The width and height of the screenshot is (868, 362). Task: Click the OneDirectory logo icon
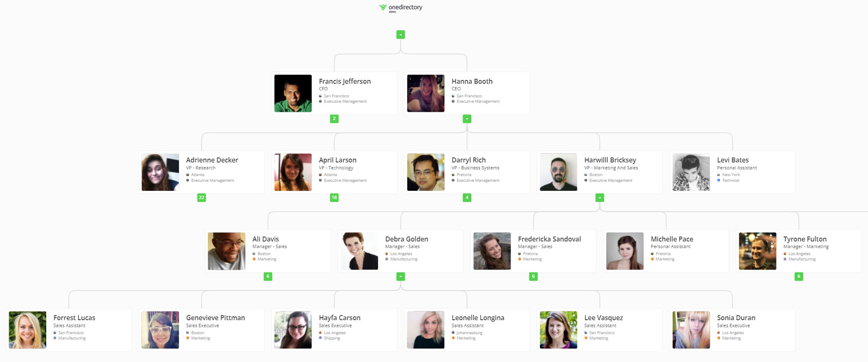(382, 7)
